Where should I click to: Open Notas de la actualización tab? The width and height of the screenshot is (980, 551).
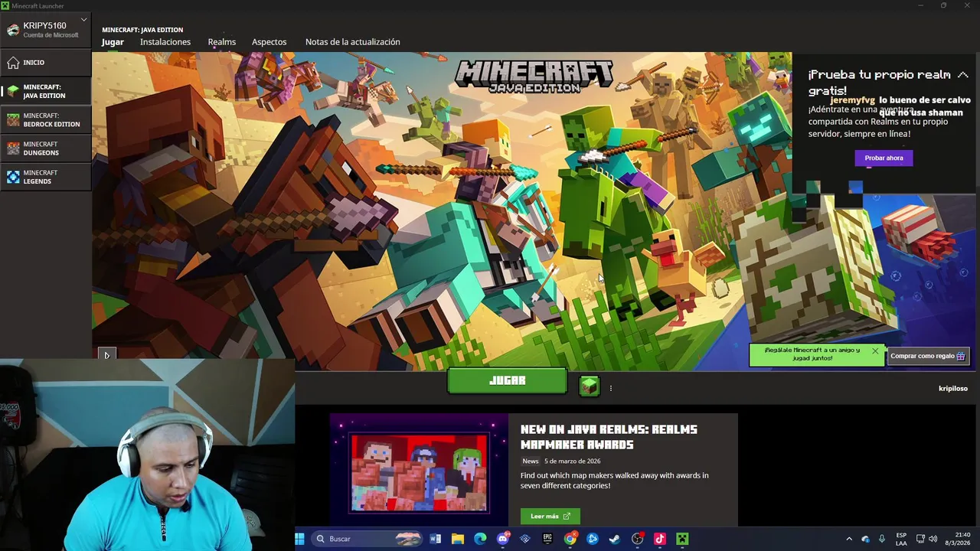click(353, 42)
